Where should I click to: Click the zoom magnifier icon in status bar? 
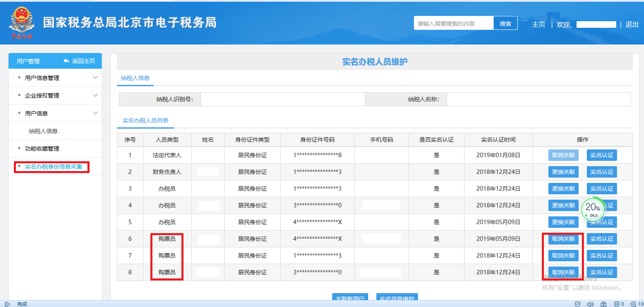pyautogui.click(x=633, y=304)
